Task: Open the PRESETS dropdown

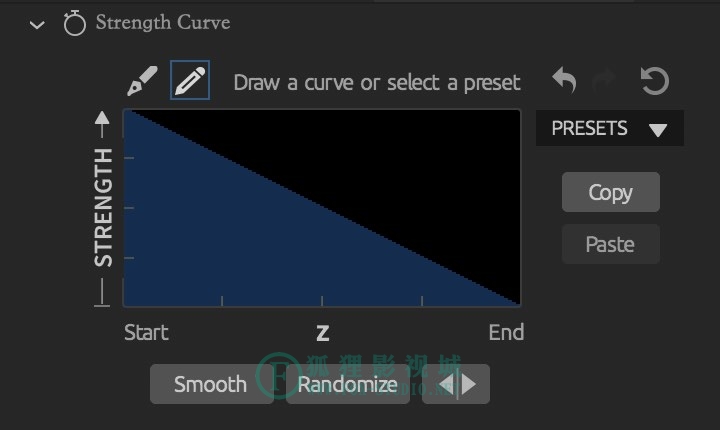Action: tap(609, 128)
